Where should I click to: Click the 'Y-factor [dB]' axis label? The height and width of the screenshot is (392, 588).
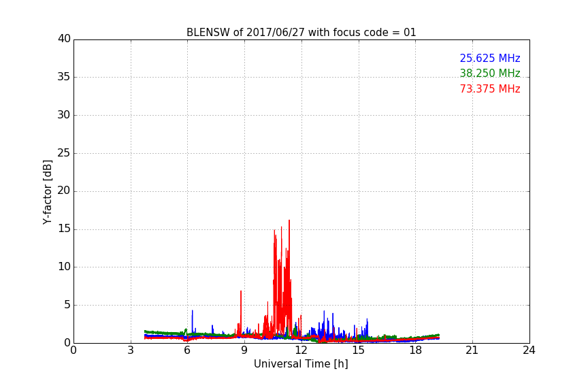[47, 192]
